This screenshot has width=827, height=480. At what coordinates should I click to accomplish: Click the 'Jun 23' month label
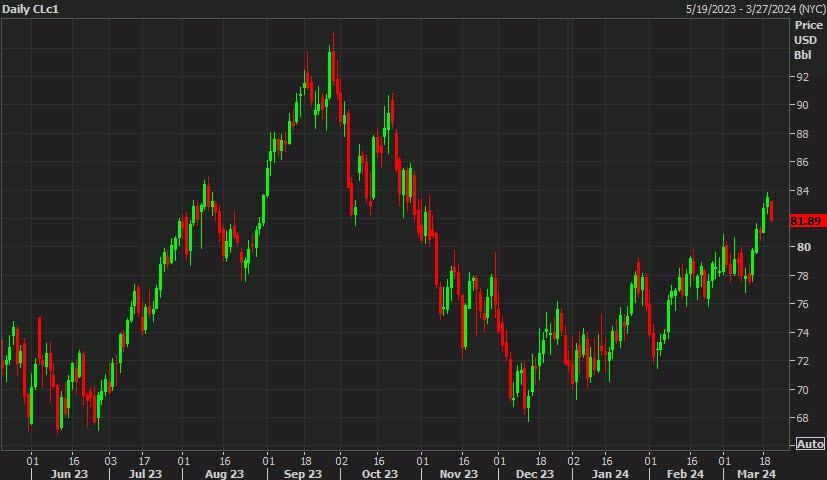pos(69,474)
